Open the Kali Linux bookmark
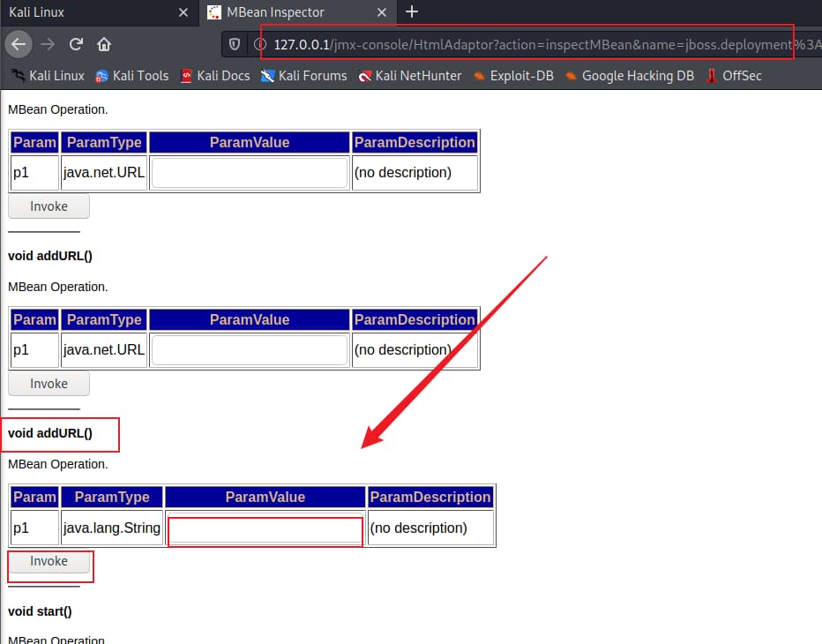 click(49, 76)
